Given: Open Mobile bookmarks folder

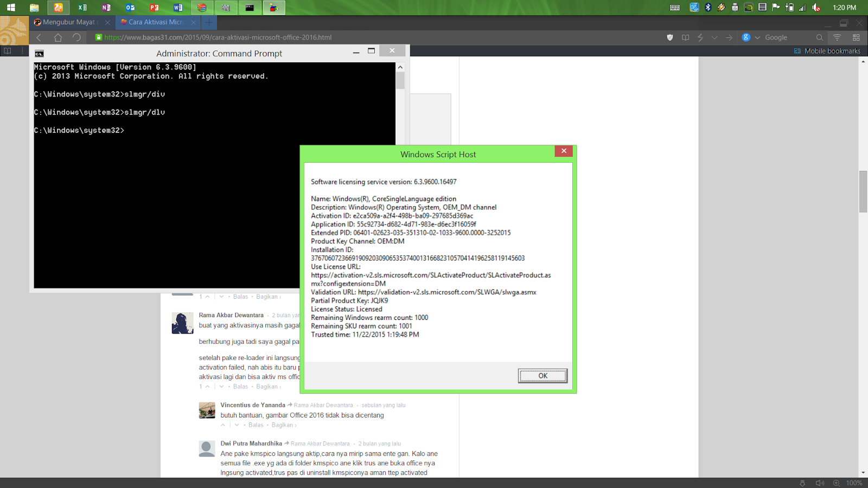Looking at the screenshot, I should (827, 51).
